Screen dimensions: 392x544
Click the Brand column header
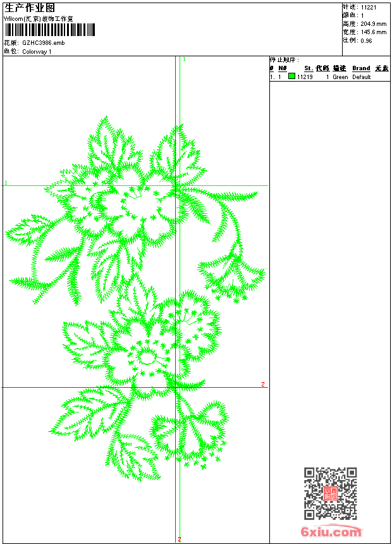361,68
